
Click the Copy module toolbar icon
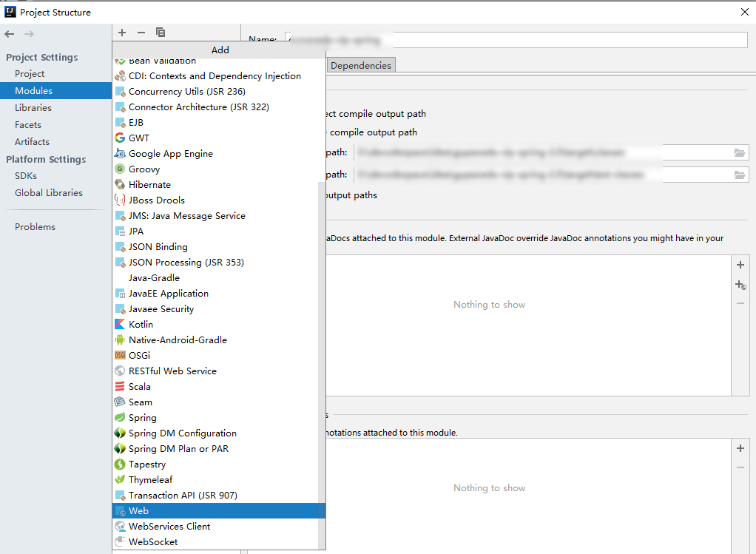point(161,33)
